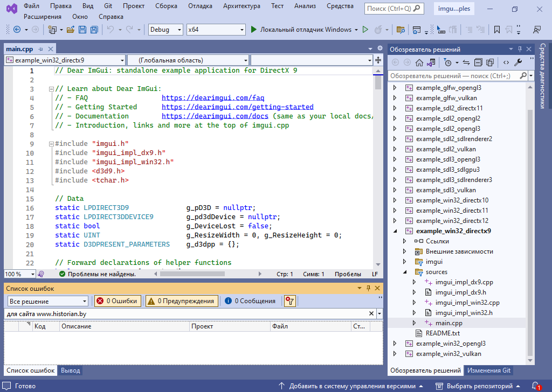Click the Save All toolbar icon

tap(94, 30)
